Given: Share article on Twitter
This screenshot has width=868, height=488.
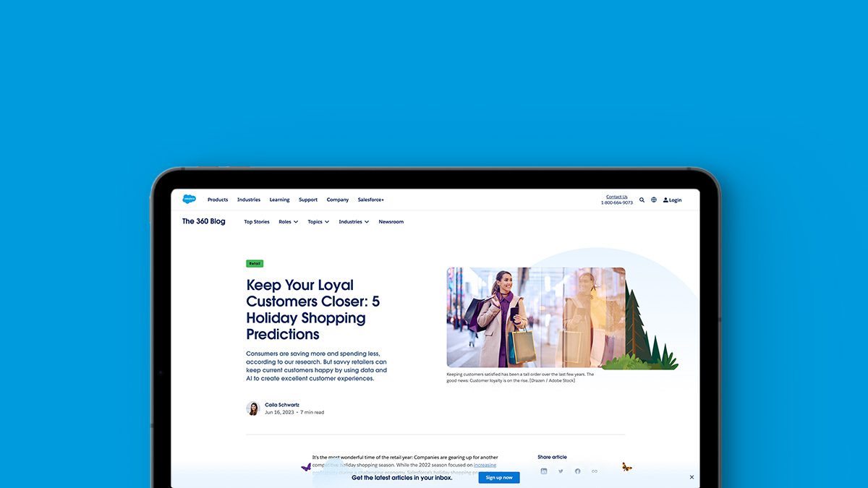Looking at the screenshot, I should point(561,471).
